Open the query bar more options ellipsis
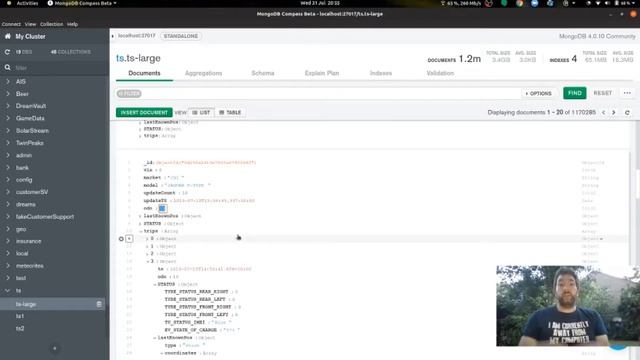Viewport: 640px width, 360px height. coord(627,93)
